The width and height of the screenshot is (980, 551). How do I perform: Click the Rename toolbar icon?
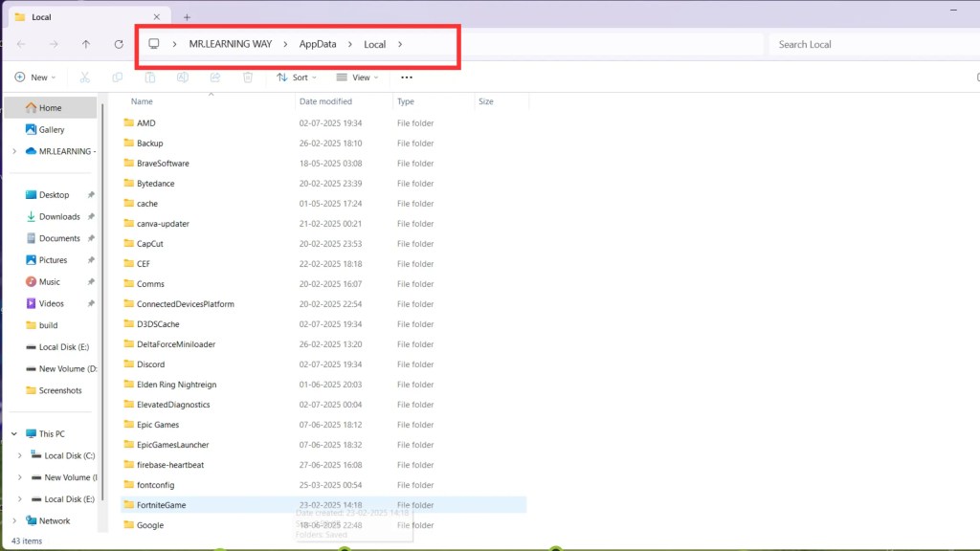[183, 77]
